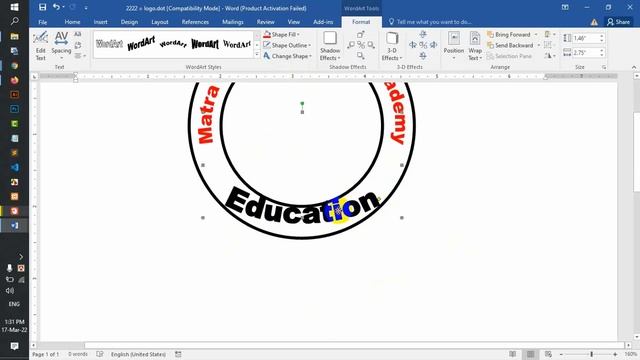Image resolution: width=640 pixels, height=360 pixels.
Task: Open Ribbon Display Options icon
Action: [x=565, y=7]
